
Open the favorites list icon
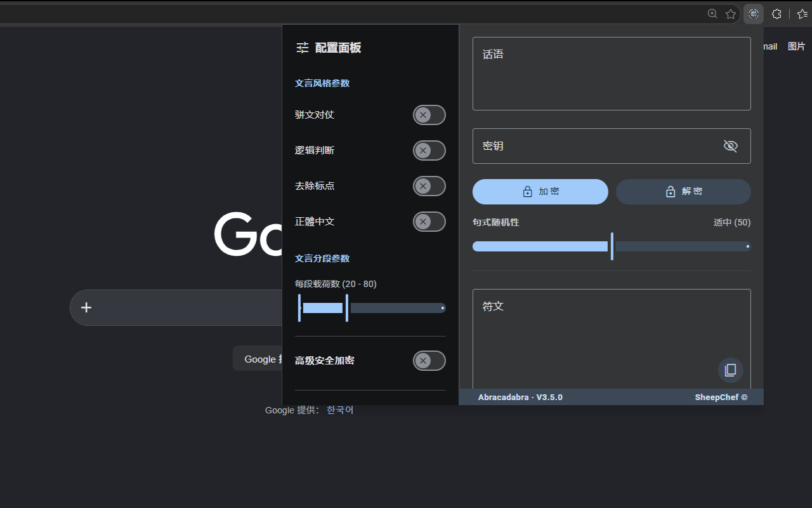(802, 14)
